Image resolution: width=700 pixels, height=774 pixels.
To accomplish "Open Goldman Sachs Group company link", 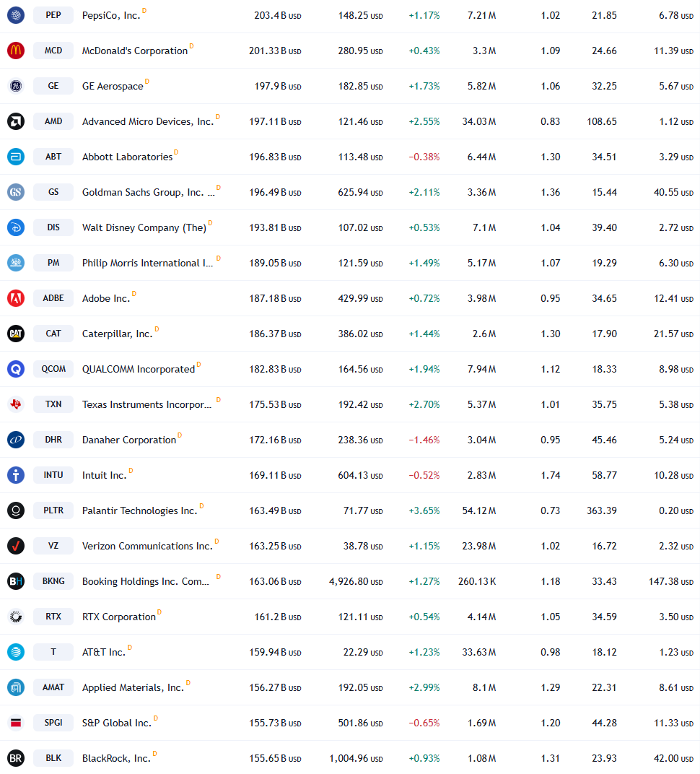I will 149,193.
